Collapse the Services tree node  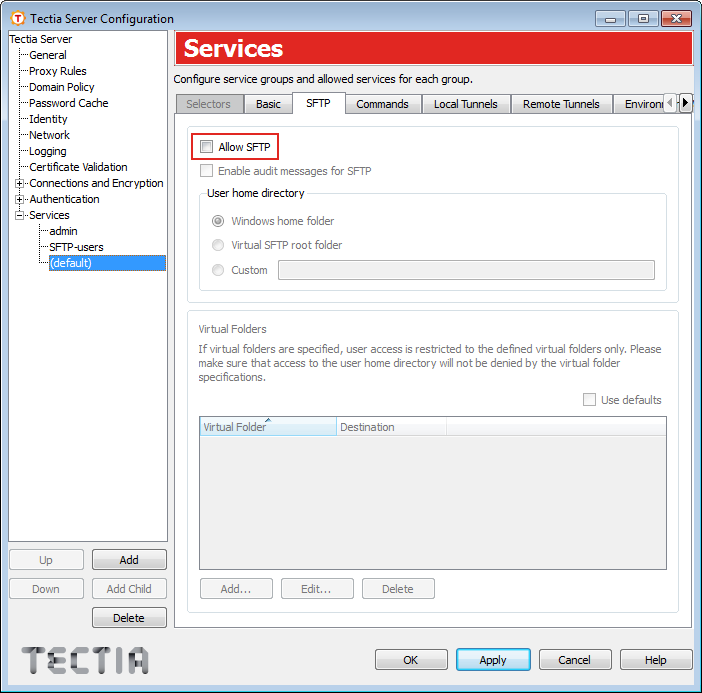point(19,215)
